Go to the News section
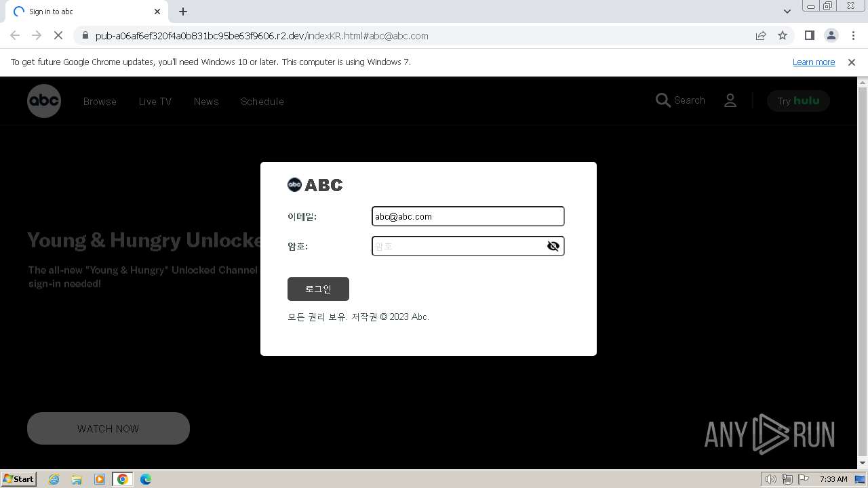 (206, 102)
